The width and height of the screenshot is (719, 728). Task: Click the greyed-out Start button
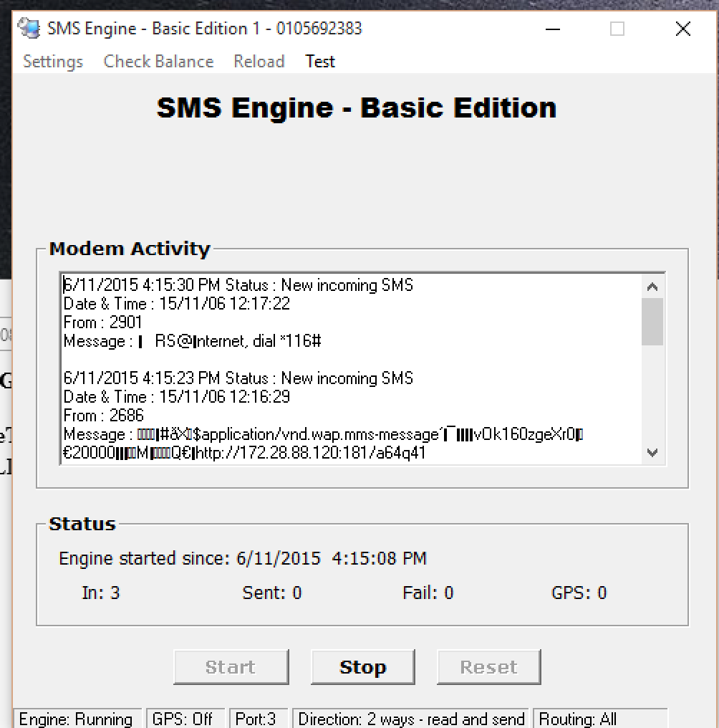click(x=231, y=667)
